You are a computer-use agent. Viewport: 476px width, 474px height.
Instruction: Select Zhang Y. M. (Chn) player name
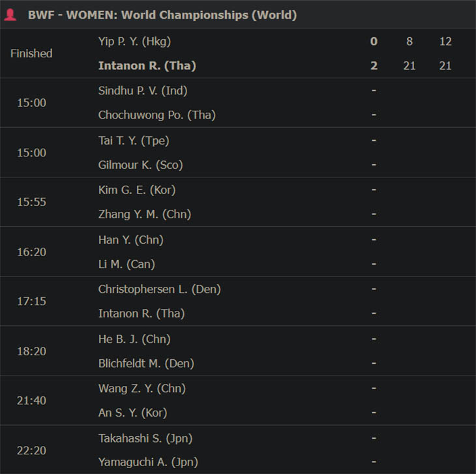click(x=145, y=215)
